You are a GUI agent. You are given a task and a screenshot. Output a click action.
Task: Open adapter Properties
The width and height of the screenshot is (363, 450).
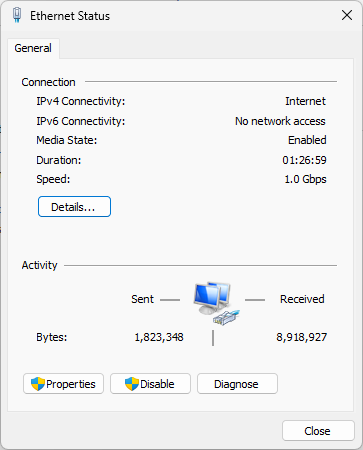63,384
